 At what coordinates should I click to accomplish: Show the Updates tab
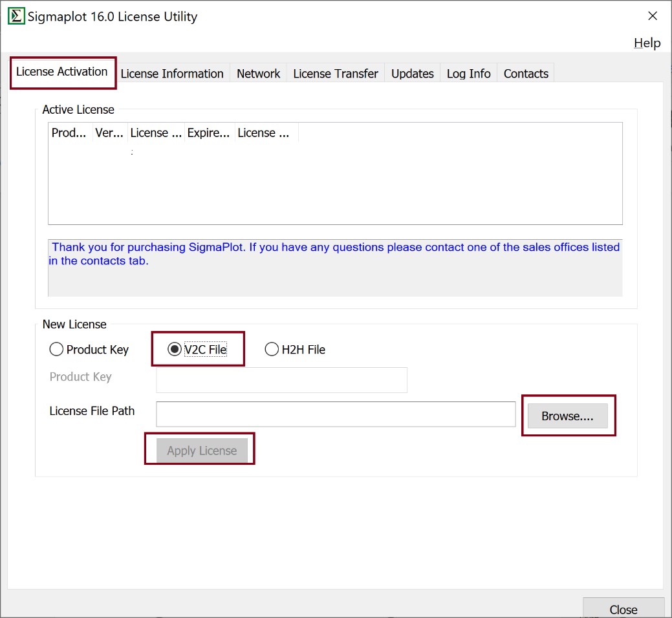pyautogui.click(x=412, y=74)
